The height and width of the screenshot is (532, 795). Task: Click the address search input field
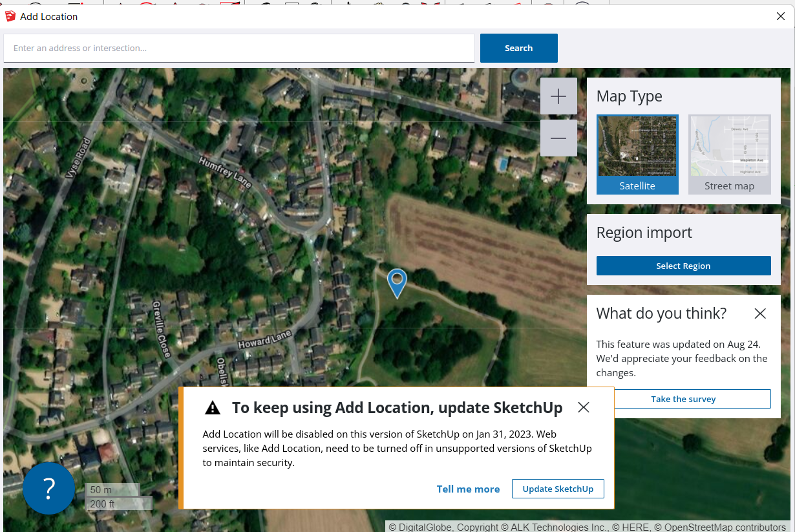point(239,48)
